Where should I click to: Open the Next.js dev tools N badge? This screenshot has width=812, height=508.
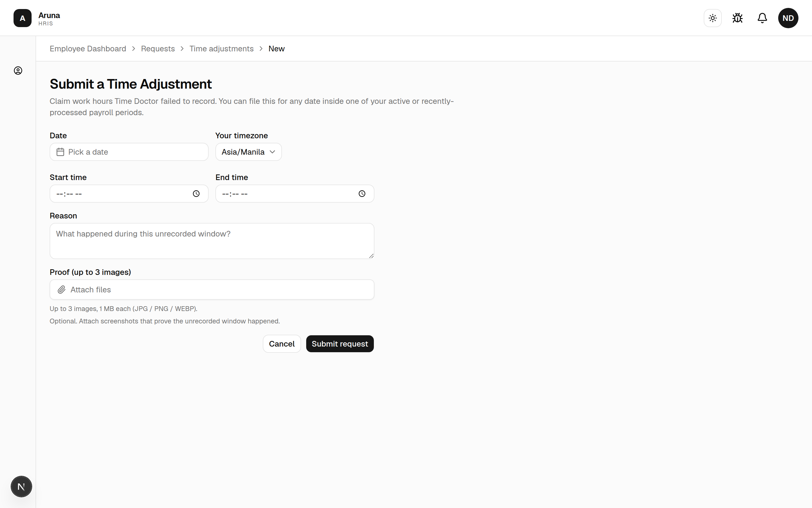(x=21, y=487)
